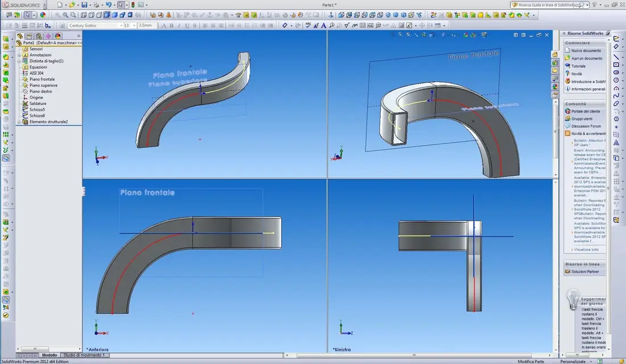Image resolution: width=626 pixels, height=364 pixels.
Task: Select Piano frontale in the feature tree
Action: click(x=42, y=80)
